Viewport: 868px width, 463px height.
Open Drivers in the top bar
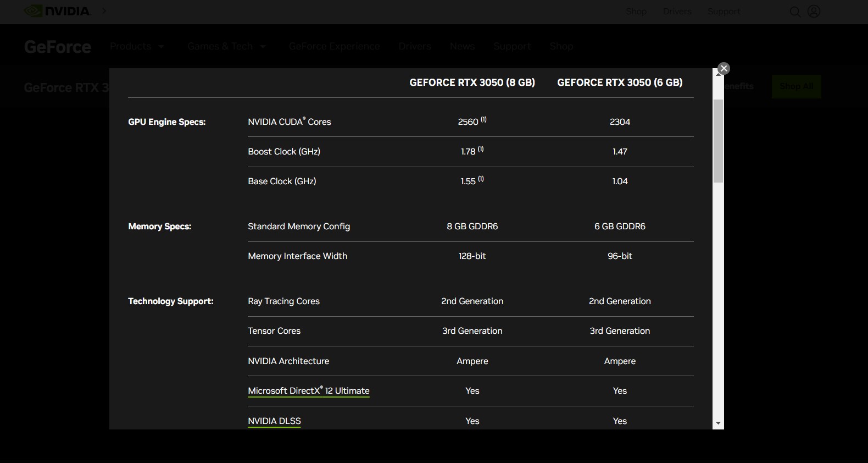677,12
